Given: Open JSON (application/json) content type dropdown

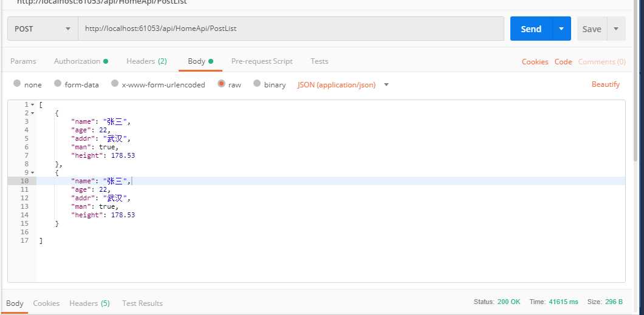Looking at the screenshot, I should [343, 84].
